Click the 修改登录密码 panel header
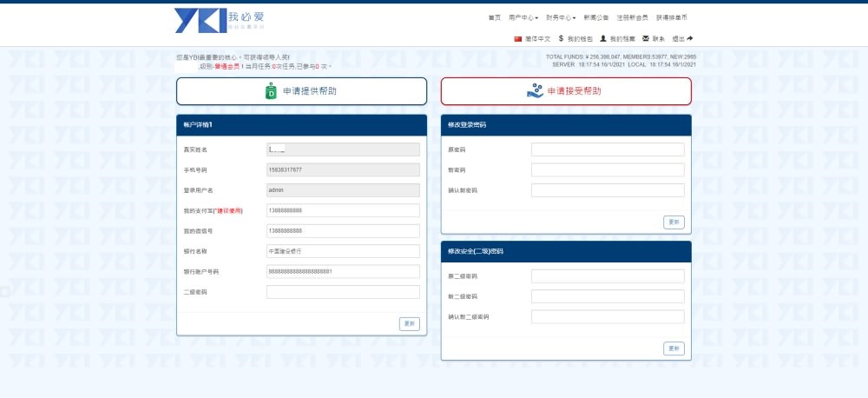This screenshot has height=398, width=868. (566, 125)
